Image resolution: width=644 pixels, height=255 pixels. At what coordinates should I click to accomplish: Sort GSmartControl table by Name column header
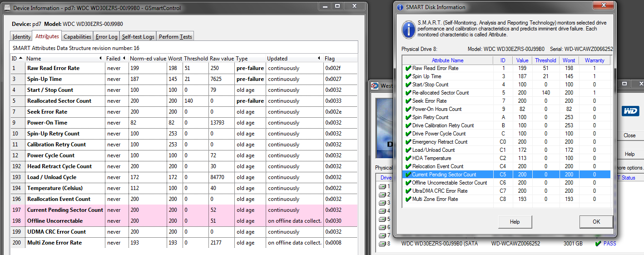coord(64,59)
